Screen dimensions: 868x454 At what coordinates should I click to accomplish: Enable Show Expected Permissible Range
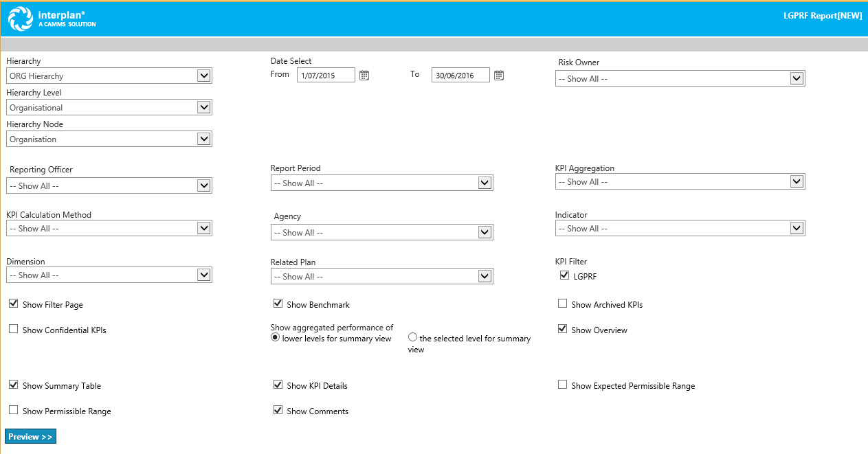click(x=563, y=385)
